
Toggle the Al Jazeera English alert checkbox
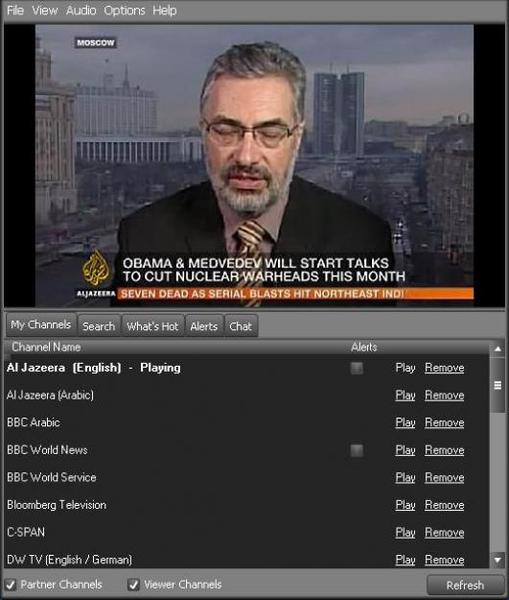[357, 368]
